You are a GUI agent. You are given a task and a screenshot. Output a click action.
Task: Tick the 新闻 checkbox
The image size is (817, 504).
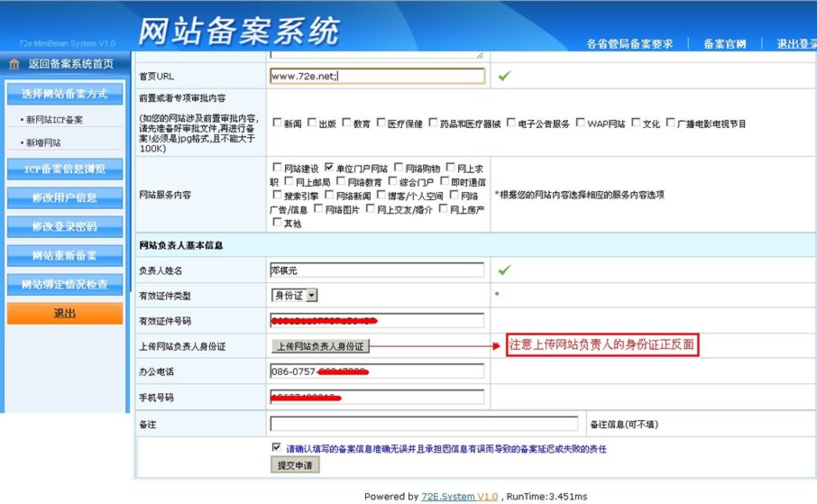coord(277,124)
